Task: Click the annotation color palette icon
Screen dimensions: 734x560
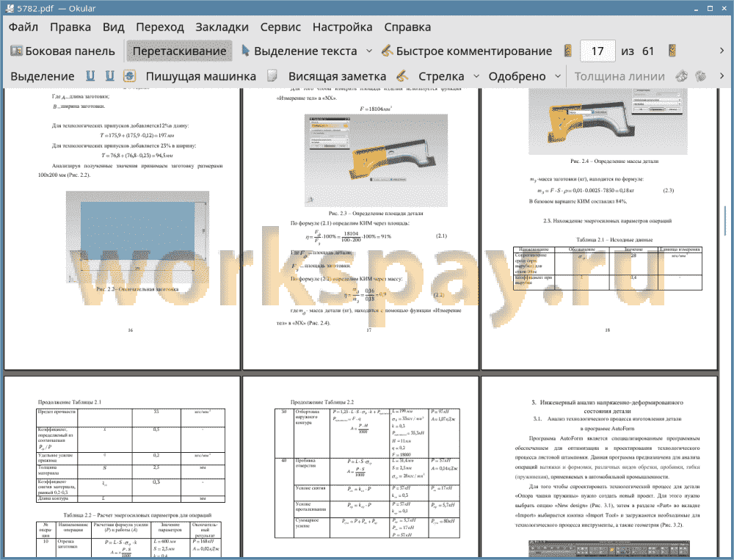Action: coord(682,76)
